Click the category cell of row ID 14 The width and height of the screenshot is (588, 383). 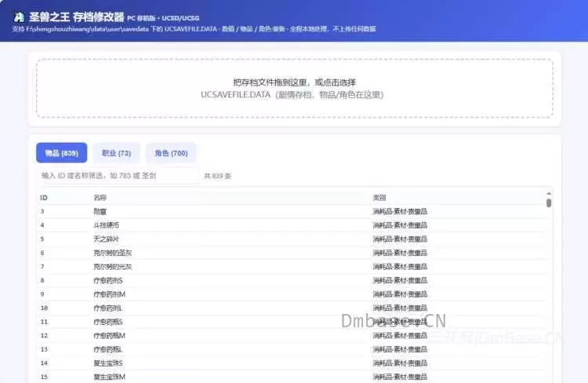point(400,363)
